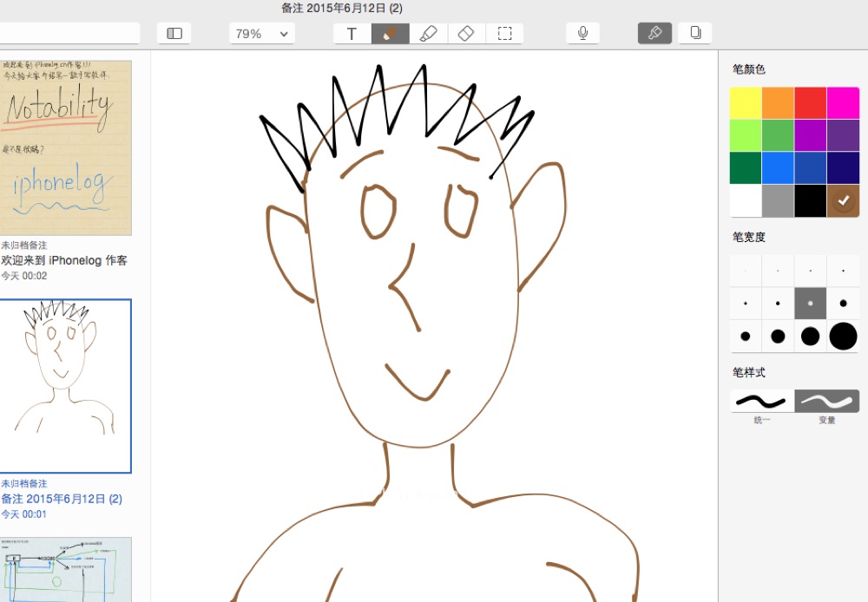This screenshot has width=868, height=602.
Task: Pick the yellow pen color
Action: (746, 103)
